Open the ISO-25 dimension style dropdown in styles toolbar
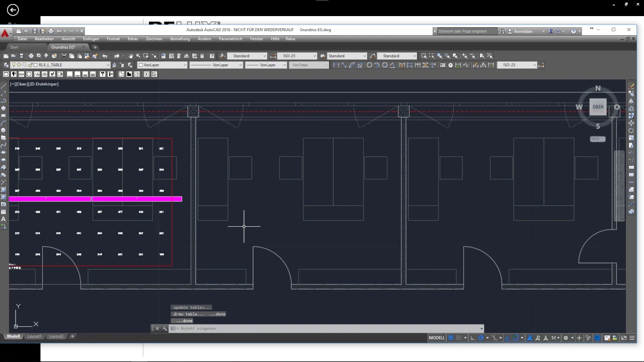 (297, 56)
